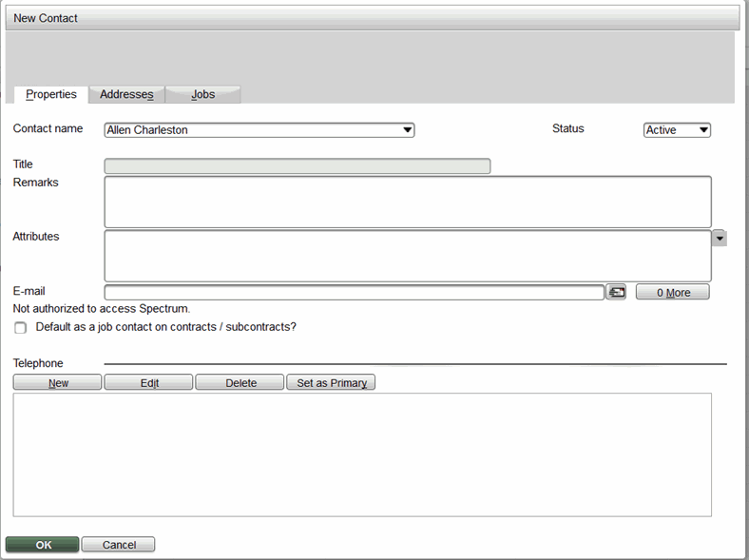Viewport: 749px width, 560px height.
Task: Add a New telephone entry
Action: [57, 383]
